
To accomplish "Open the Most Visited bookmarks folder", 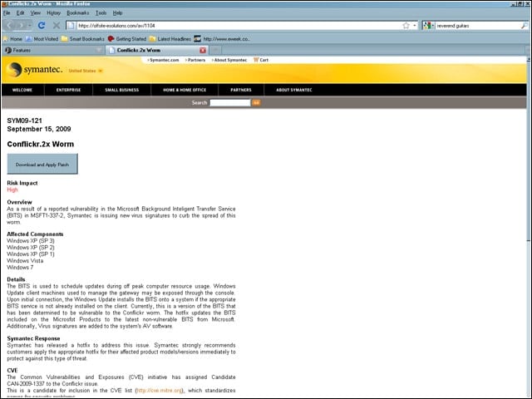I will point(42,39).
